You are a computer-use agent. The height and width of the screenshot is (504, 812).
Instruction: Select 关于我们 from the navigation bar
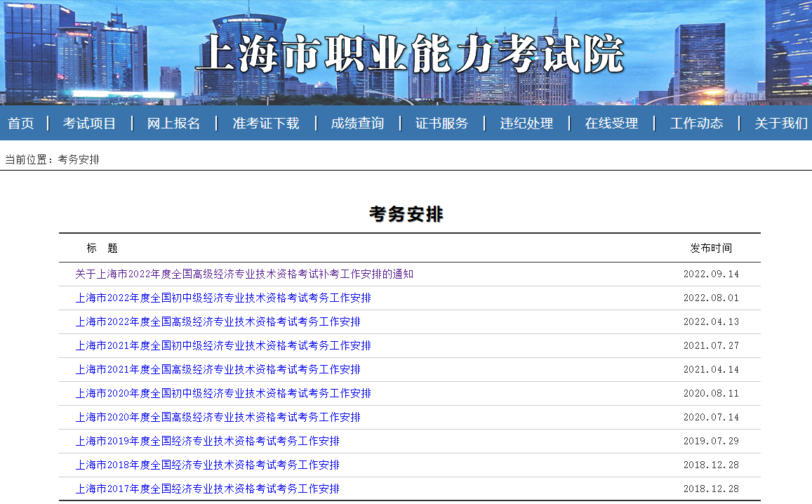point(780,123)
